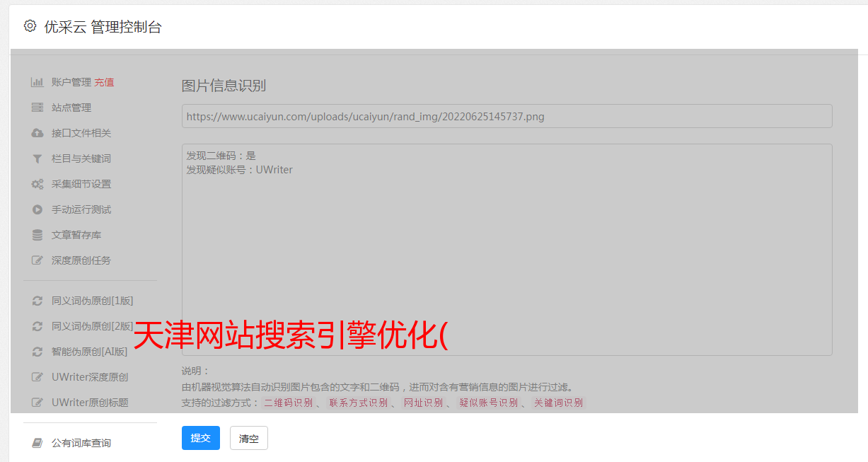Click the bar chart icon for 账户管理
The image size is (868, 462).
click(x=37, y=82)
